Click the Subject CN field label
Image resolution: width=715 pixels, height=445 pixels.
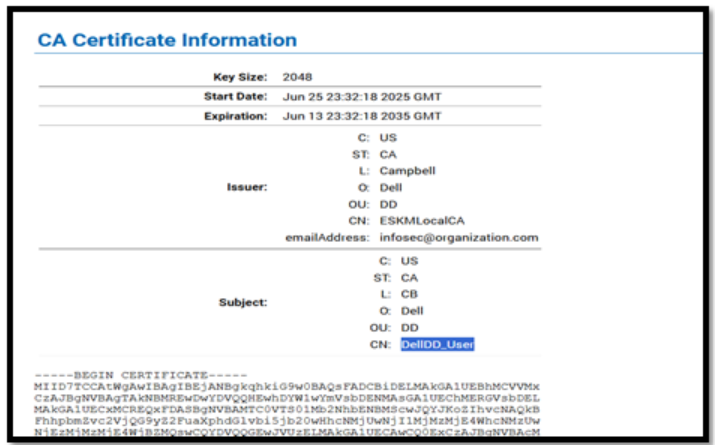click(380, 345)
